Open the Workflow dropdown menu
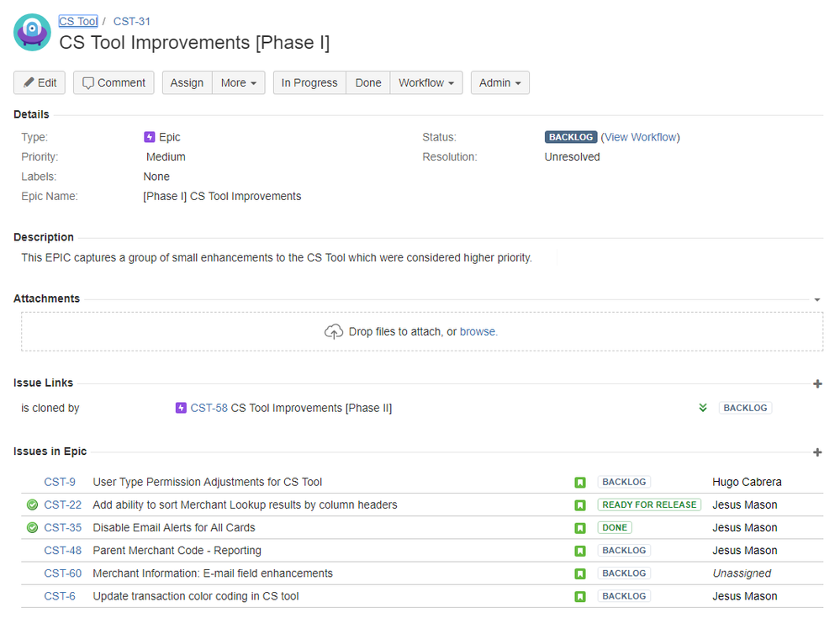Image resolution: width=840 pixels, height=618 pixels. [x=426, y=82]
